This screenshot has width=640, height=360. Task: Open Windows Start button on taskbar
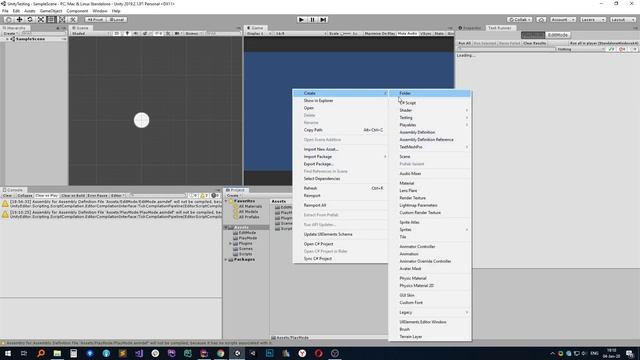coord(8,353)
